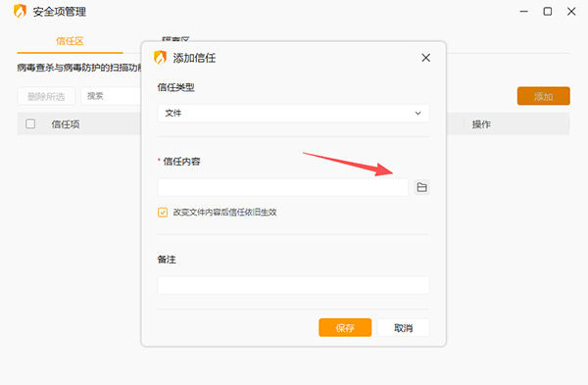
Task: Click the 添加 button in main window
Action: tap(543, 96)
